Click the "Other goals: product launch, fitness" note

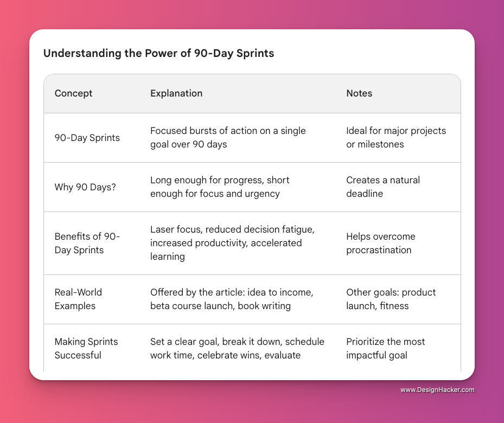point(391,299)
